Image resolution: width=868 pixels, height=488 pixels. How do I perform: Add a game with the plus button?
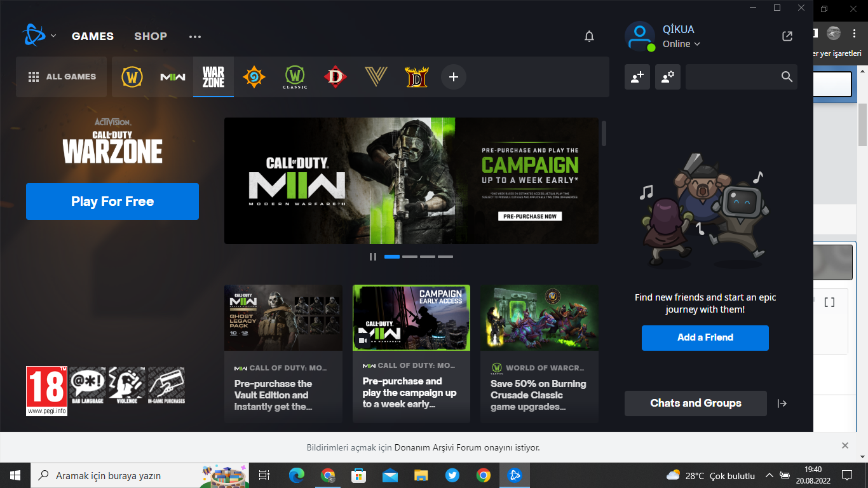pyautogui.click(x=454, y=77)
